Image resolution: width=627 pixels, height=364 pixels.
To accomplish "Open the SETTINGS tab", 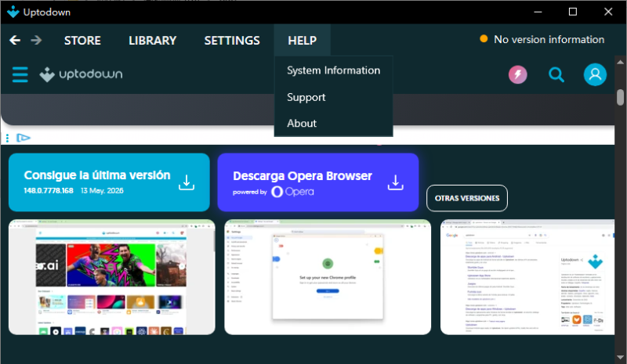I will pyautogui.click(x=232, y=41).
